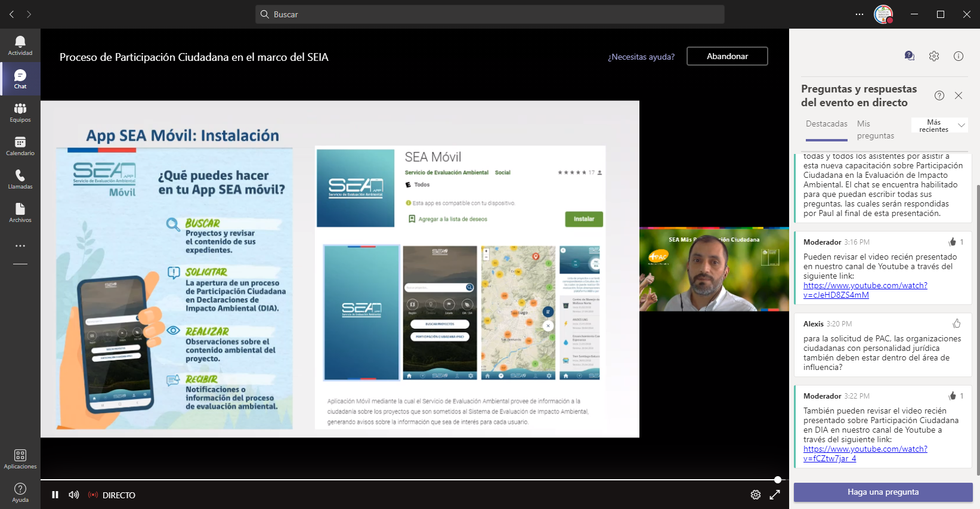
Task: Click the Haga una pregunta button
Action: tap(883, 492)
